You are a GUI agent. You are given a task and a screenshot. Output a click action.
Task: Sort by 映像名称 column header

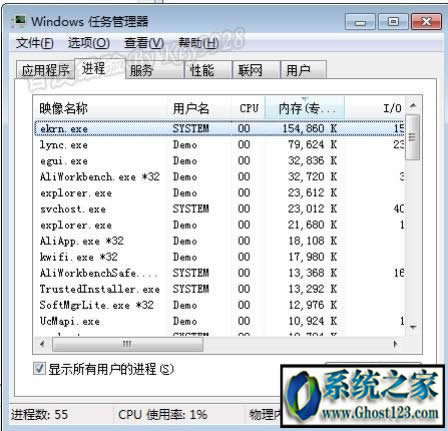(x=100, y=108)
